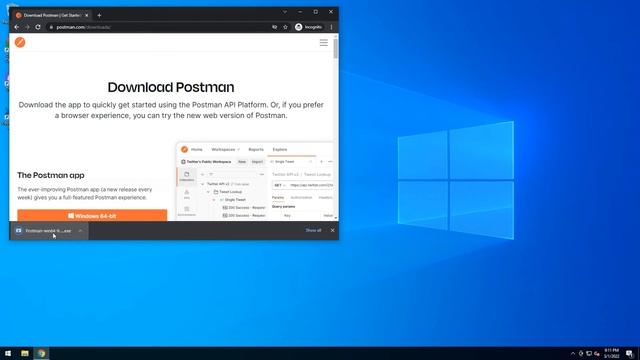Open a new tab with plus button

(99, 16)
